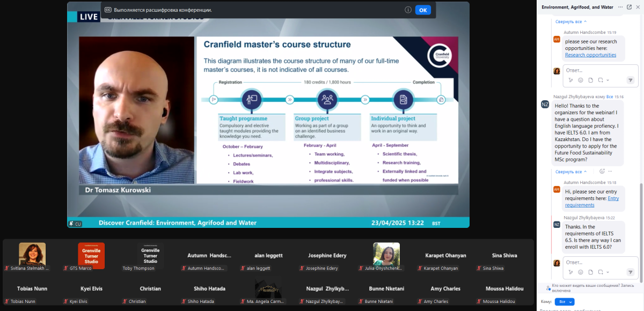Viewport: 644px width, 311px height.
Task: Click the info icon in the transcription banner
Action: 408,10
